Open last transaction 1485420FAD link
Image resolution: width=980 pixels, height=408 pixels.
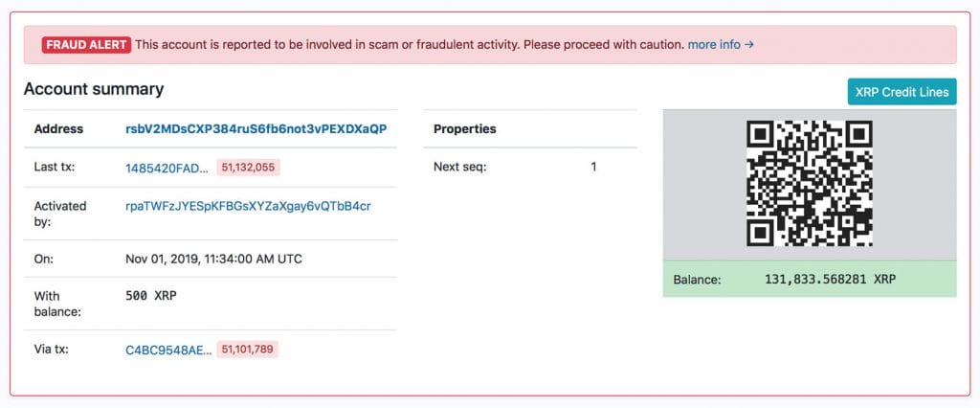coord(167,168)
